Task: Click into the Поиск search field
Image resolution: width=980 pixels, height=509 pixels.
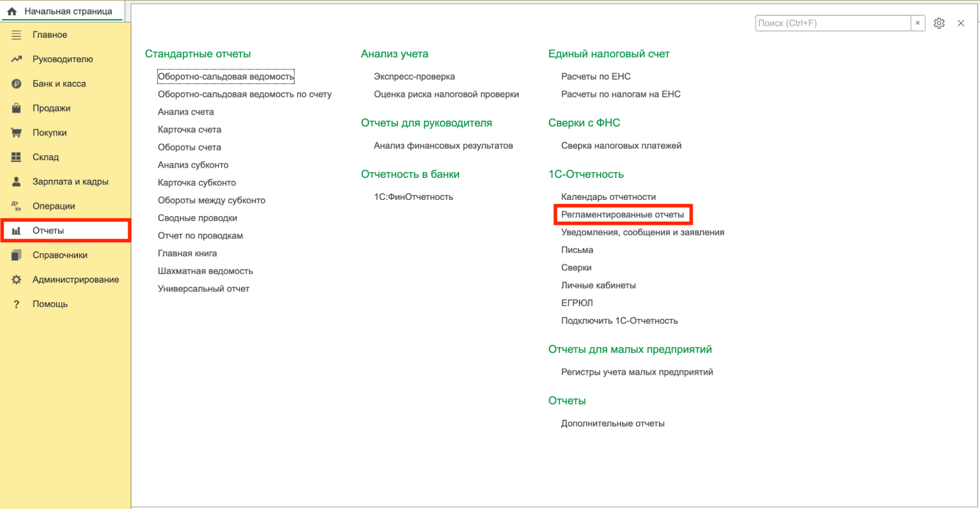Action: pyautogui.click(x=833, y=23)
